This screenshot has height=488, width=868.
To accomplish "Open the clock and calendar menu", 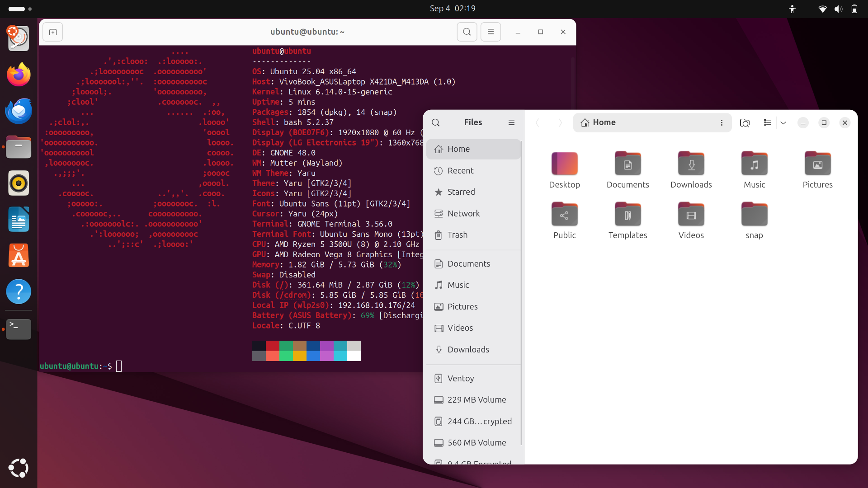I will (453, 9).
